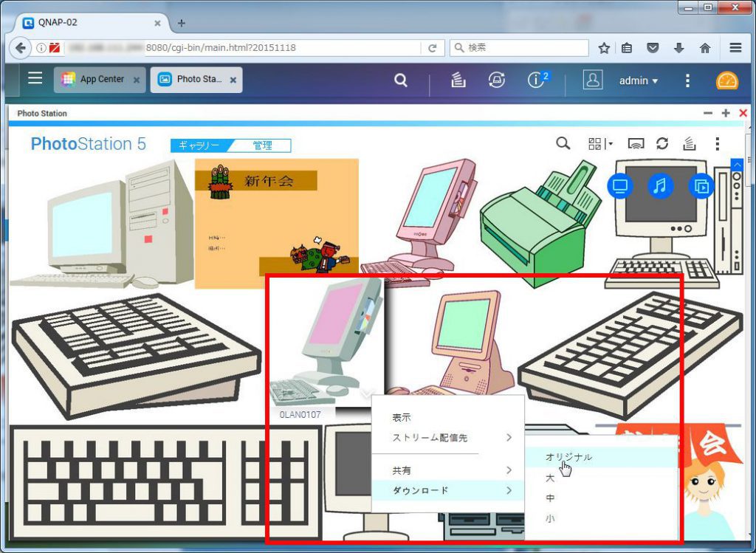The height and width of the screenshot is (553, 756).
Task: Open the background tasks icon in QNAP bar
Action: point(458,80)
